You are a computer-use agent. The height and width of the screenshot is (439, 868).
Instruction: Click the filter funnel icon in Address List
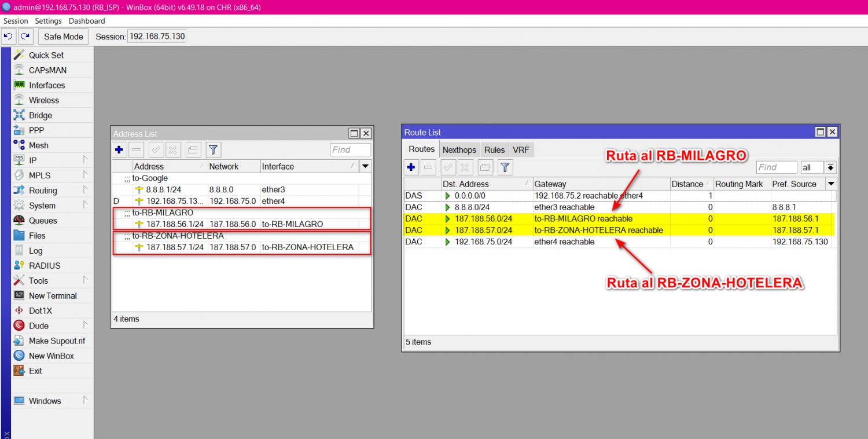coord(213,150)
